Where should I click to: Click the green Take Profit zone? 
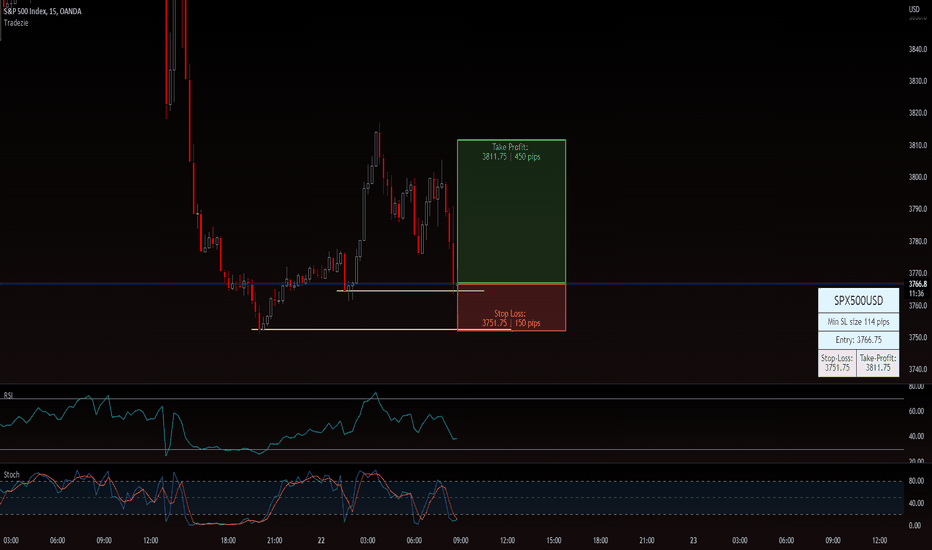511,211
